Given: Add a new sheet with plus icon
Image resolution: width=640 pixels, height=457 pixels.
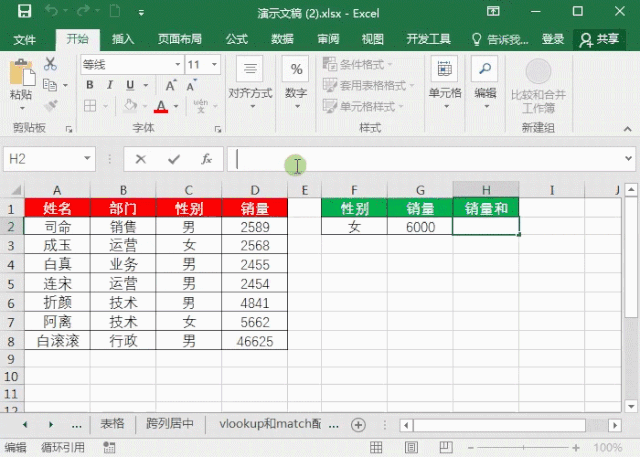Looking at the screenshot, I should point(358,425).
